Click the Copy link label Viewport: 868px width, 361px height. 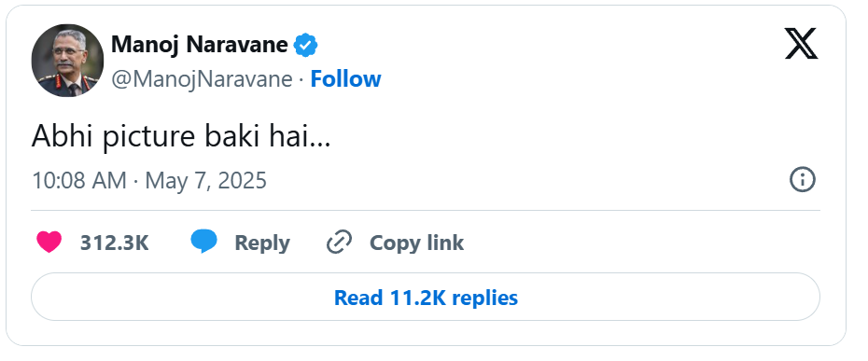coord(416,243)
